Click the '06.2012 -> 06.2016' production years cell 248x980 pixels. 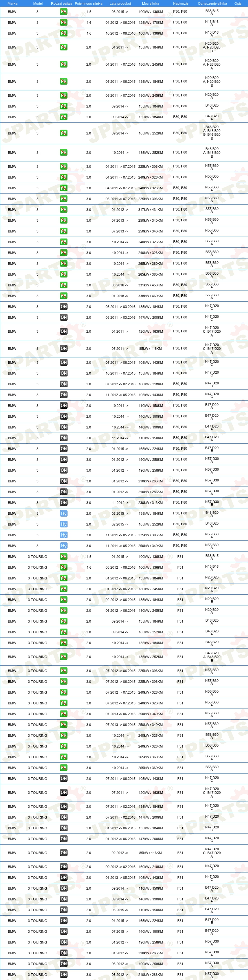point(121,611)
